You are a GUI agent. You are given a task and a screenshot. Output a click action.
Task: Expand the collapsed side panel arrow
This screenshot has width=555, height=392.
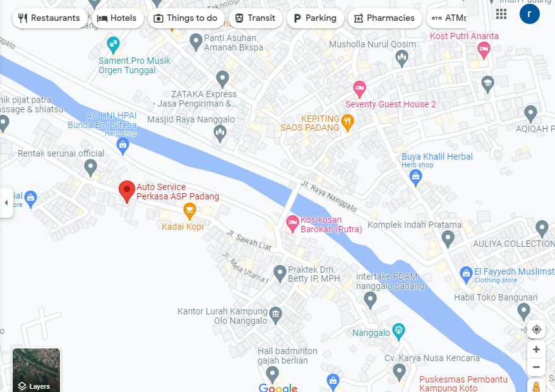click(x=6, y=203)
